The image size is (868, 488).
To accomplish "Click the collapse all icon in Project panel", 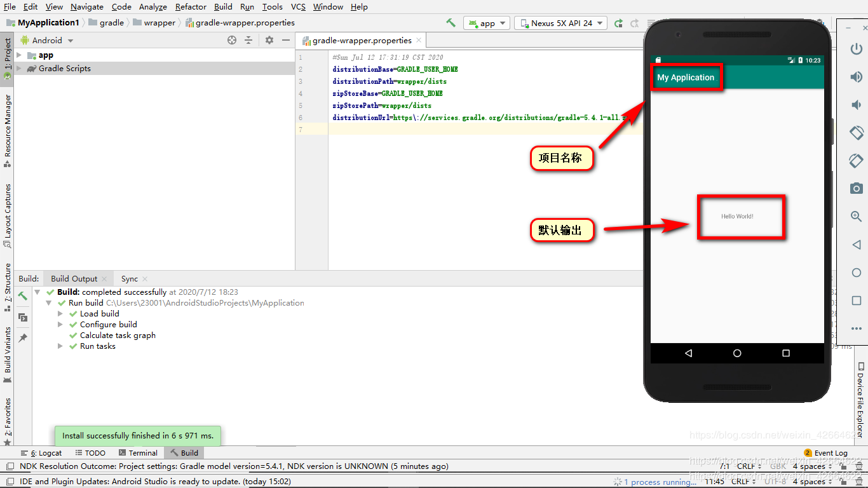I will (x=248, y=40).
